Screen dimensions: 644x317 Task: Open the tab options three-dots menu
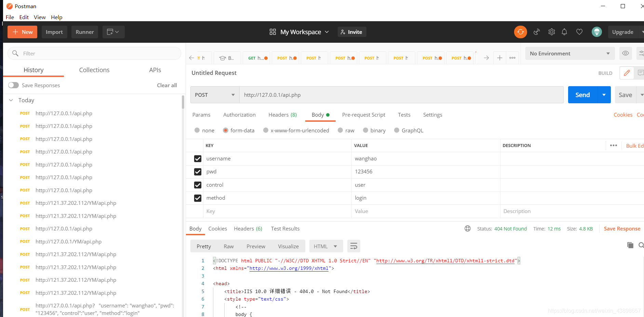coord(512,58)
